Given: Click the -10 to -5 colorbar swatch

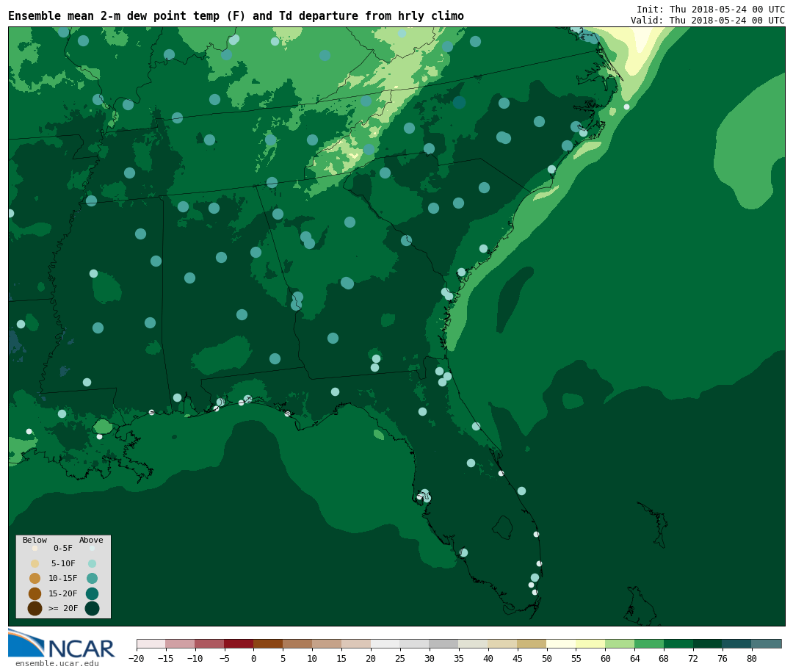Looking at the screenshot, I should pyautogui.click(x=210, y=643).
